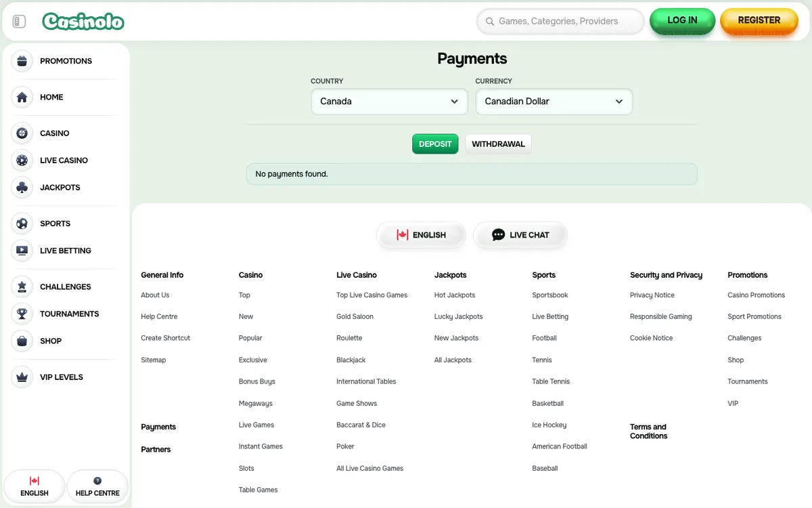The image size is (812, 508).
Task: Click the Create Shortcut link
Action: coord(165,338)
